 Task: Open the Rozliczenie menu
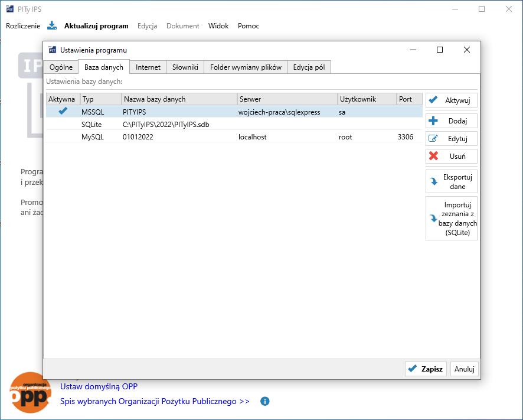point(23,26)
